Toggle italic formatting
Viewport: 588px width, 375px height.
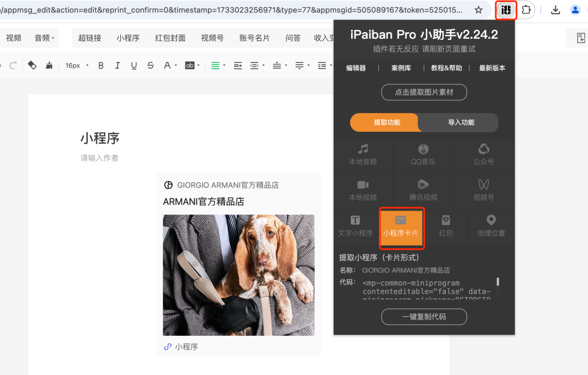[118, 66]
